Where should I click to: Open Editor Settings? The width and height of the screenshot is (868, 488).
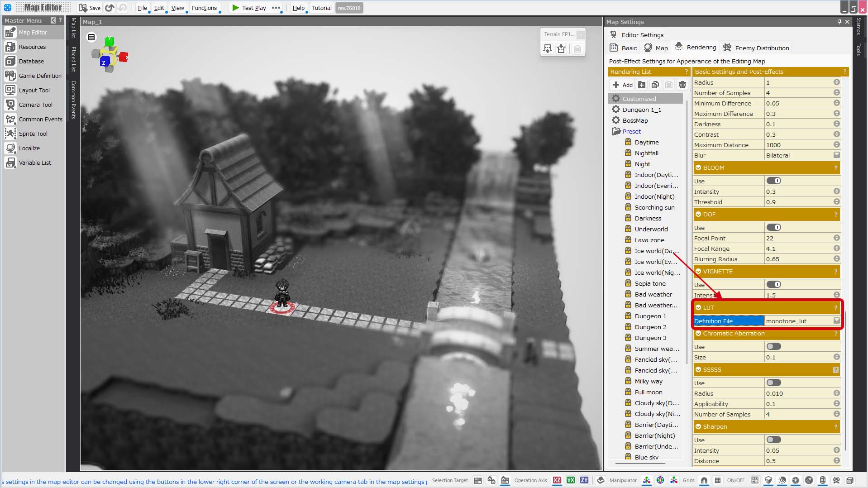pyautogui.click(x=637, y=35)
